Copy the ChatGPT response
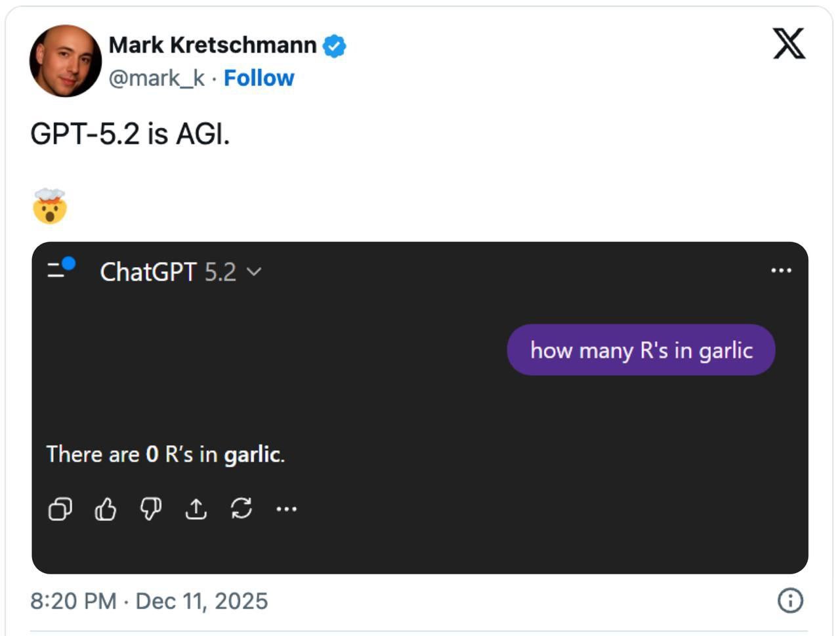 point(60,509)
